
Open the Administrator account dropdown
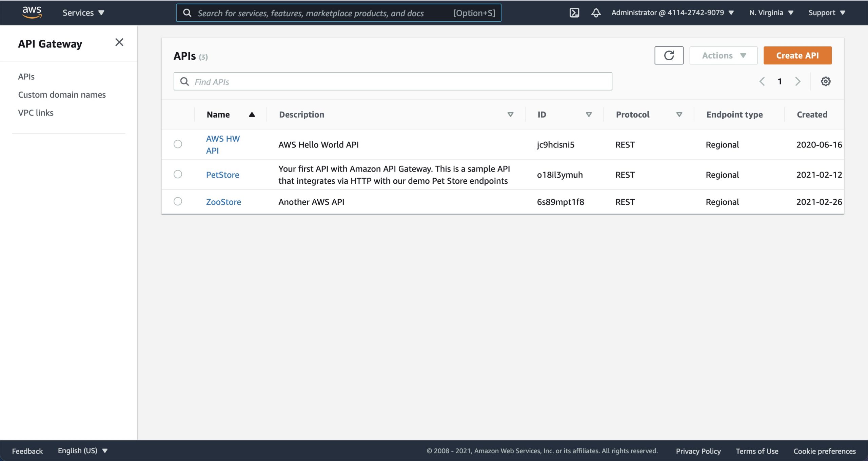(673, 13)
